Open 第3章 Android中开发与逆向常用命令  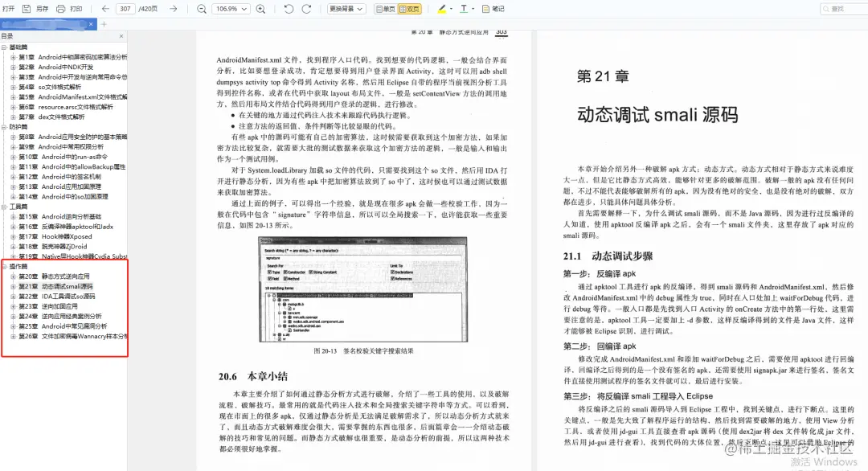[72, 77]
